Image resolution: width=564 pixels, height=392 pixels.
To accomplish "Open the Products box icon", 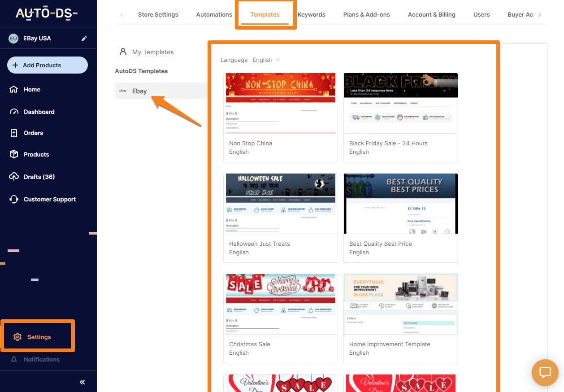I will pos(14,154).
